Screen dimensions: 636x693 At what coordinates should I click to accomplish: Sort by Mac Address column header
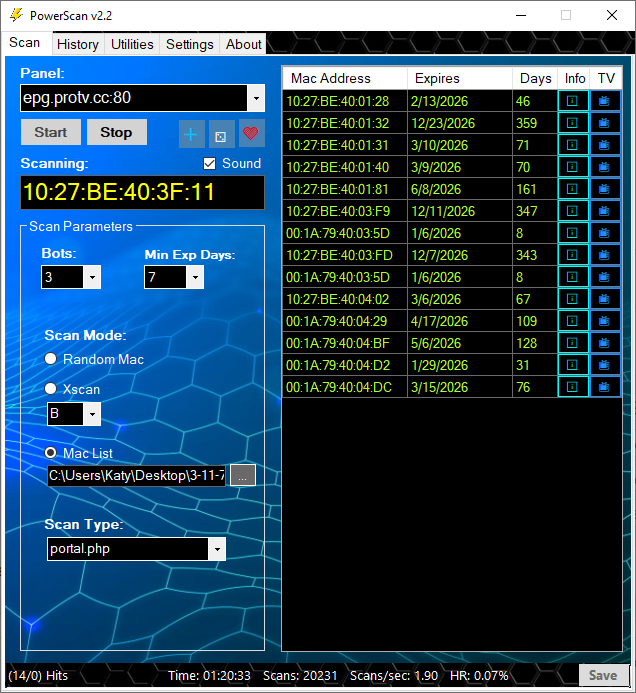click(x=345, y=78)
